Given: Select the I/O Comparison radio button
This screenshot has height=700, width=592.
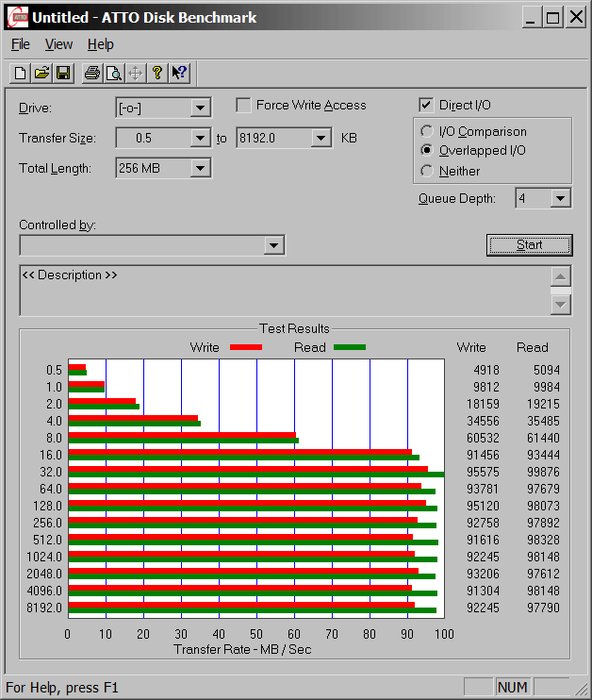Looking at the screenshot, I should 427,132.
